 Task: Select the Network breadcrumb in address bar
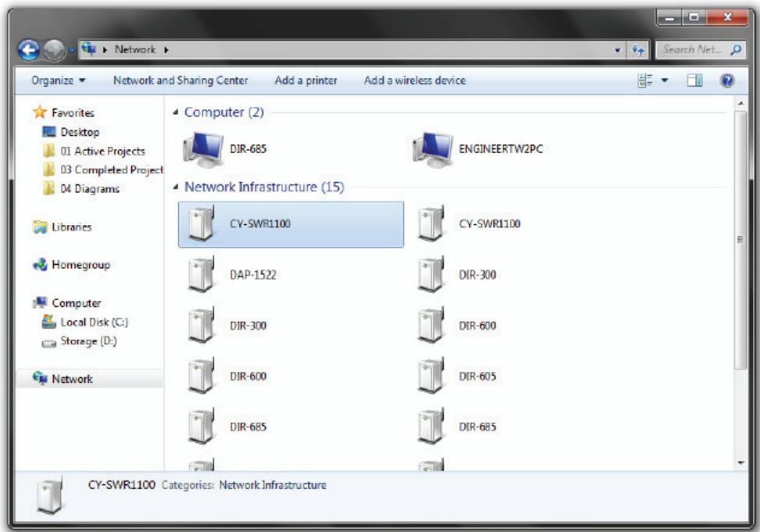[135, 49]
